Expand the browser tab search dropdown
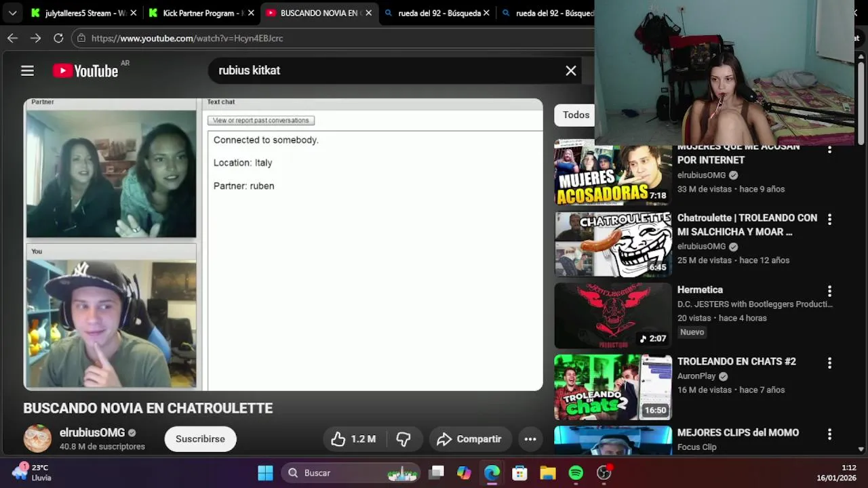The height and width of the screenshot is (488, 868). (12, 13)
